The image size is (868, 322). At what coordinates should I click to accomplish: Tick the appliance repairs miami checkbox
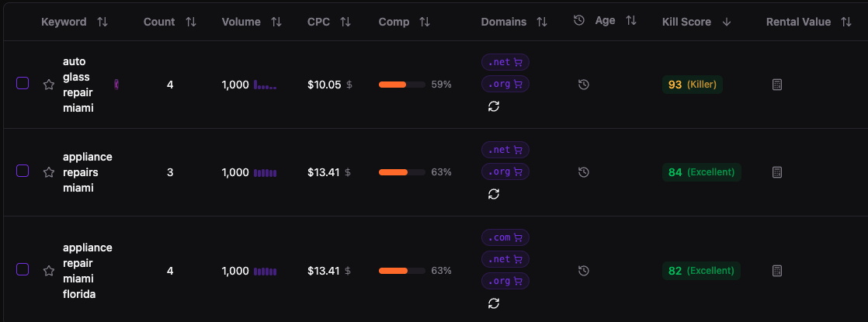[x=23, y=171]
